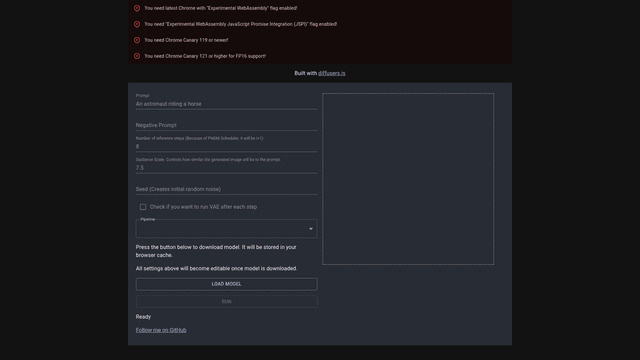This screenshot has width=640, height=360.
Task: Click the Ready status text
Action: coord(143,317)
